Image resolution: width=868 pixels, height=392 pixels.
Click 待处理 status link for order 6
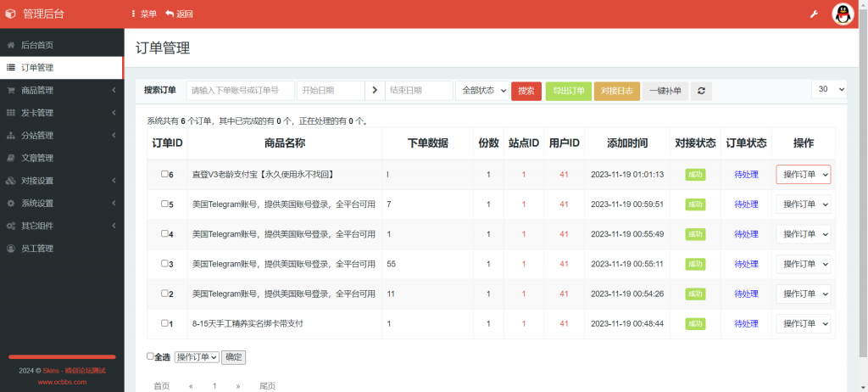[x=746, y=174]
